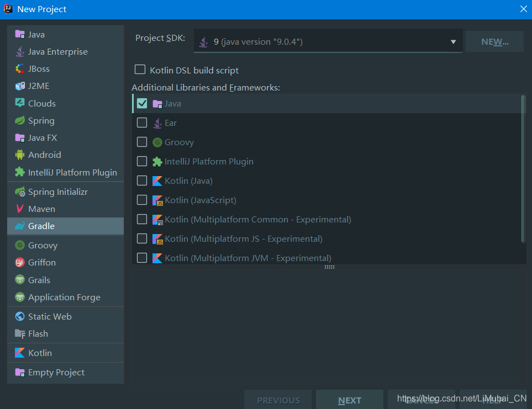Image resolution: width=532 pixels, height=409 pixels.
Task: Click the Flash icon
Action: pos(20,334)
